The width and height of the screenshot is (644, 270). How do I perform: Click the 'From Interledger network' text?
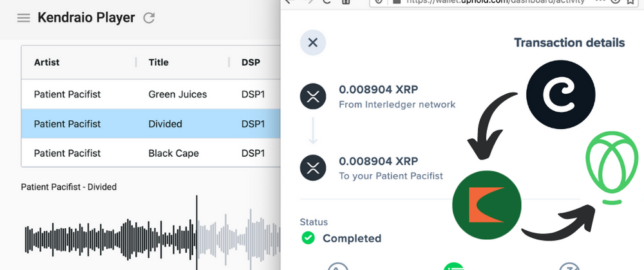pyautogui.click(x=397, y=105)
